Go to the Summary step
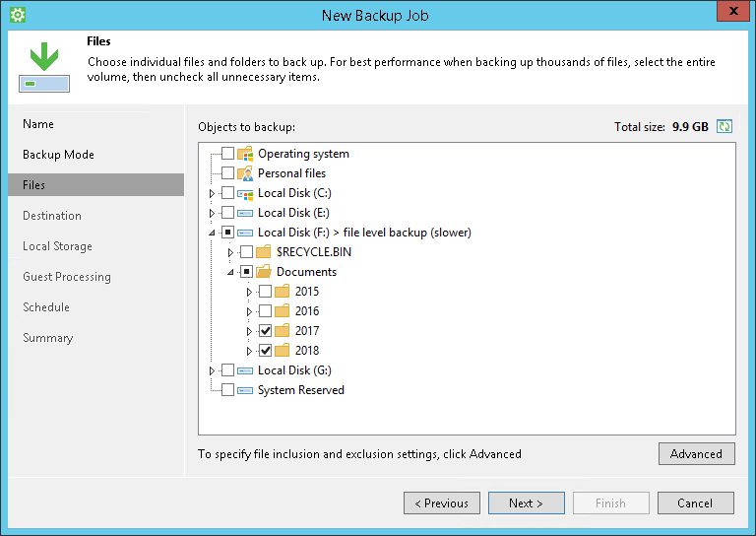 coord(95,338)
